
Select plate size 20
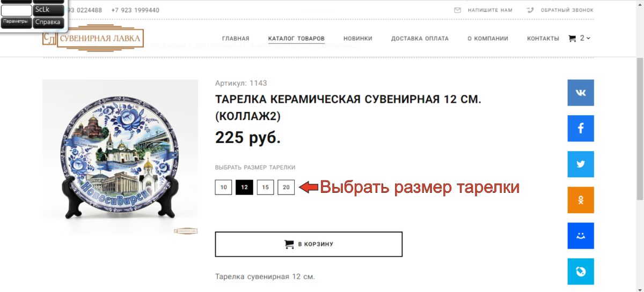coord(286,187)
